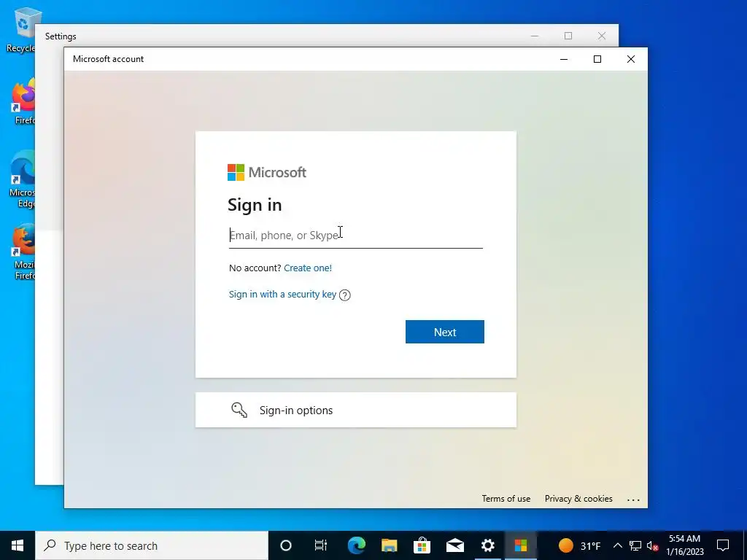
Task: Click the Microsoft logo in sign-in card
Action: 267,172
